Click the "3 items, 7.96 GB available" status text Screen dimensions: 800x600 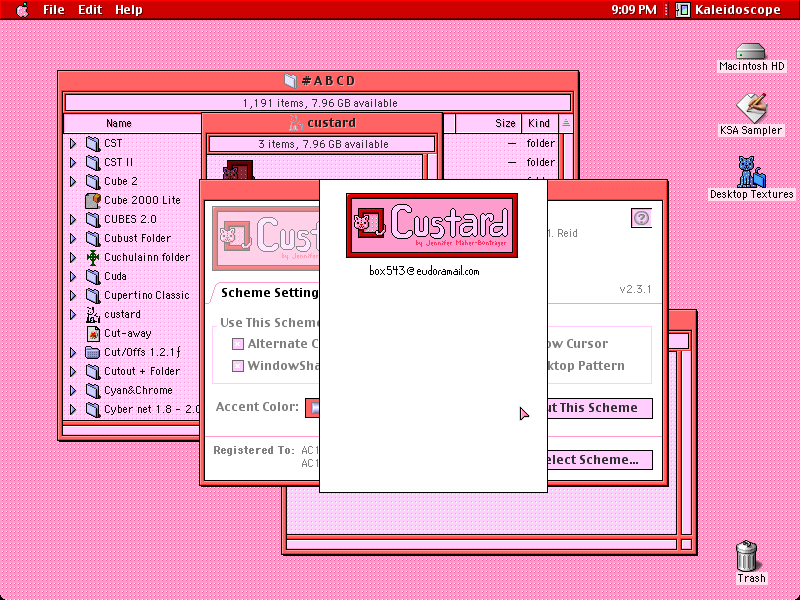click(x=323, y=144)
